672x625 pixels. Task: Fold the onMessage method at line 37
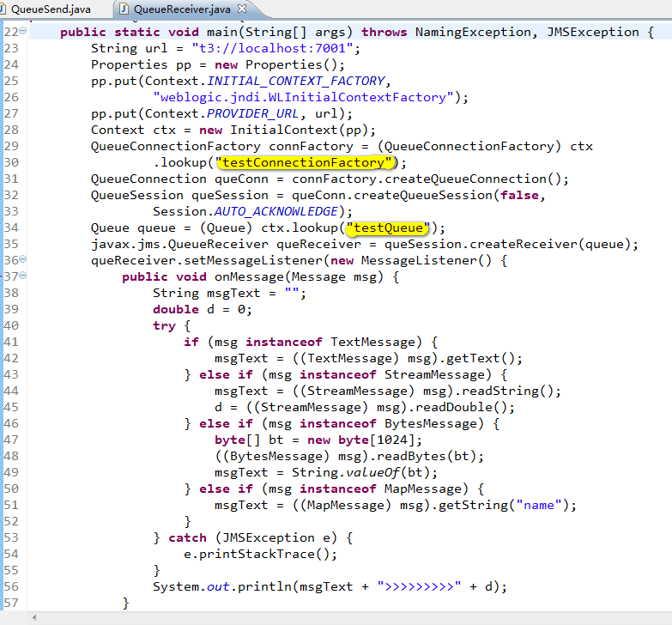(x=23, y=276)
